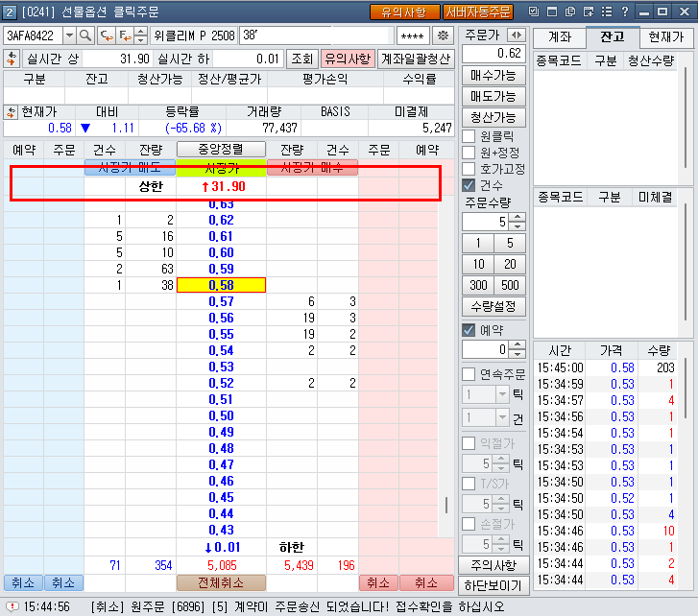Enable the 원클릭 checkbox
Screen dimensions: 698x616
click(469, 136)
